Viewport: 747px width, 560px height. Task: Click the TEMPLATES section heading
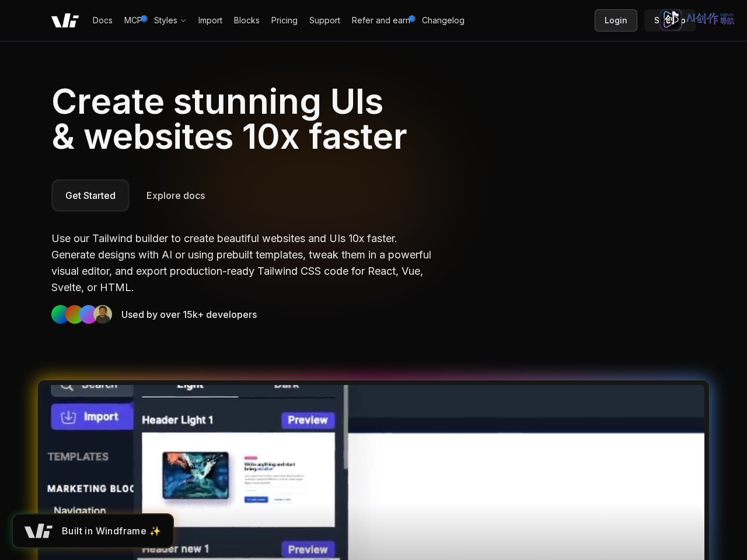coord(78,457)
